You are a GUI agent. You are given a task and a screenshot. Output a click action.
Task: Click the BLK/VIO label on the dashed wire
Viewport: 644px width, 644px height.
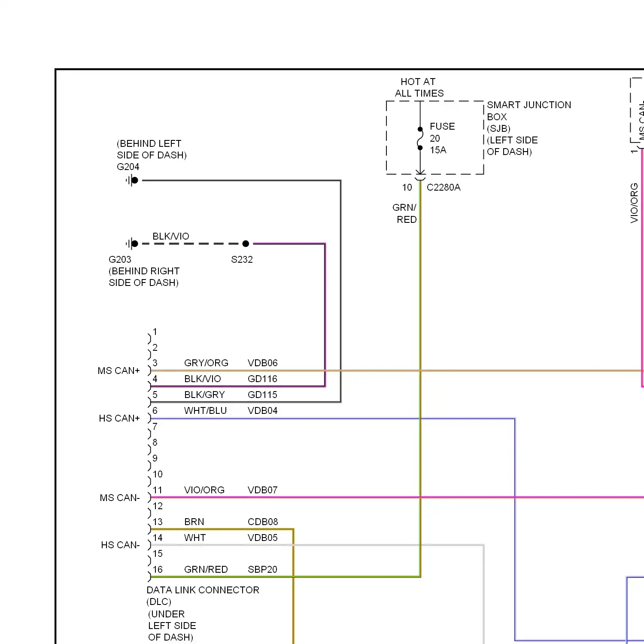point(171,236)
